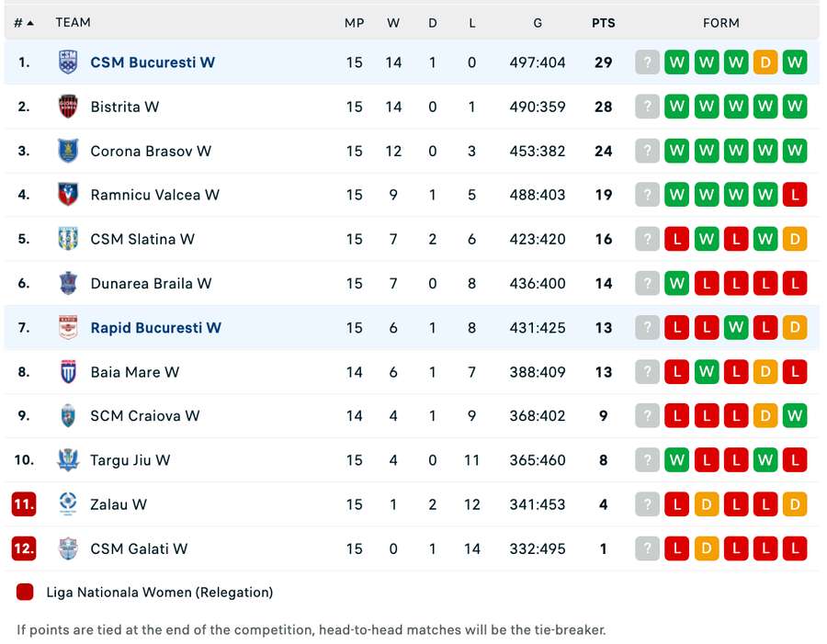Click the Dunarea Braila W team crest
The image size is (827, 644).
68,283
